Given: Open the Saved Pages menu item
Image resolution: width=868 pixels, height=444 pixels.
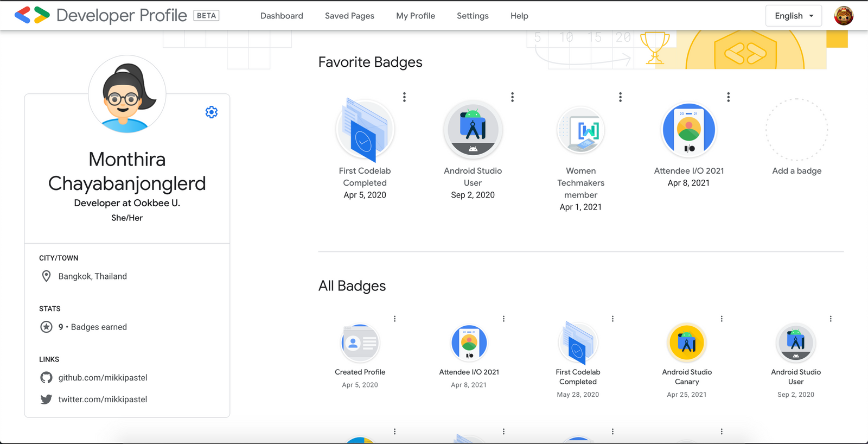Looking at the screenshot, I should coord(349,16).
